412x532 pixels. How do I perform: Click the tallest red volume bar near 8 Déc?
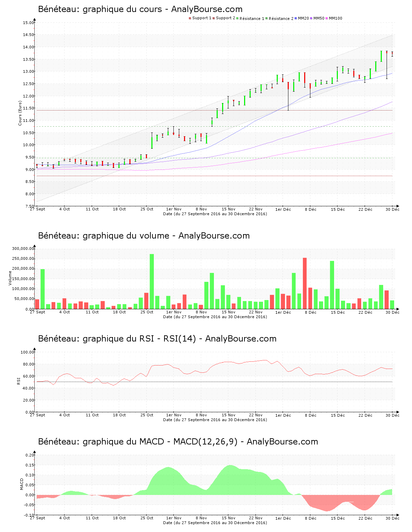pyautogui.click(x=305, y=284)
